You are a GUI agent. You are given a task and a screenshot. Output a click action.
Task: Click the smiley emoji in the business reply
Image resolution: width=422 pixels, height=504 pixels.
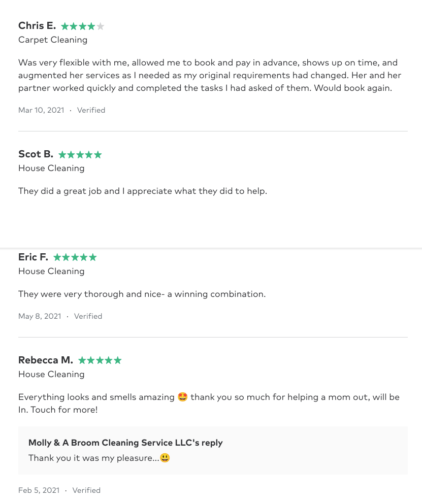[165, 458]
